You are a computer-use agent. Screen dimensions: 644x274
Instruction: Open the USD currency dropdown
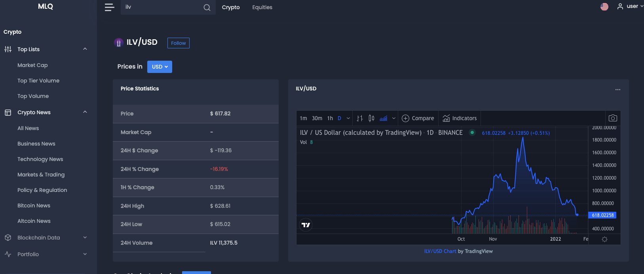coord(160,67)
